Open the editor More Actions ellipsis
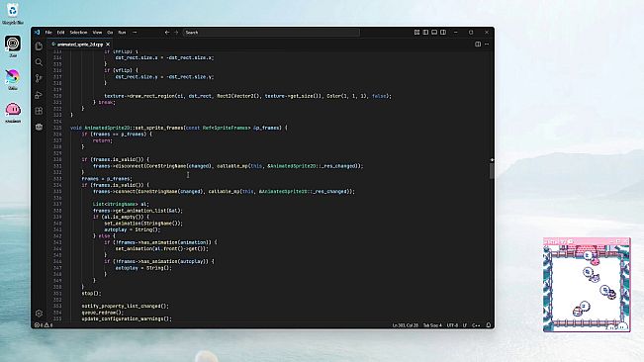 (x=487, y=44)
